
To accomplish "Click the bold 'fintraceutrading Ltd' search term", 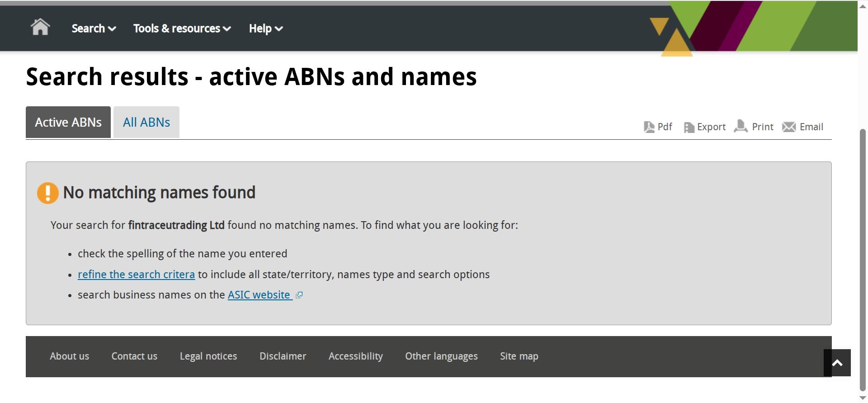I will (x=176, y=225).
